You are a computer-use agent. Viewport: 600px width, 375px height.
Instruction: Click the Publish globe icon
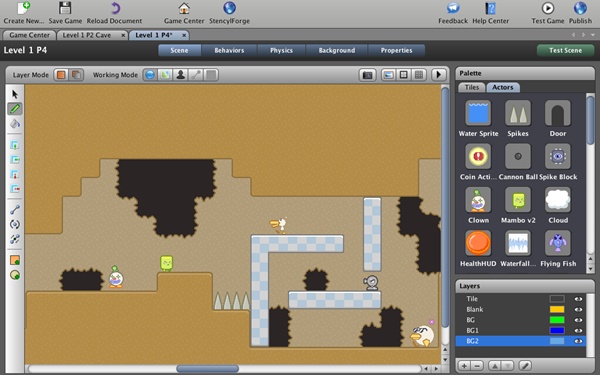[x=580, y=8]
